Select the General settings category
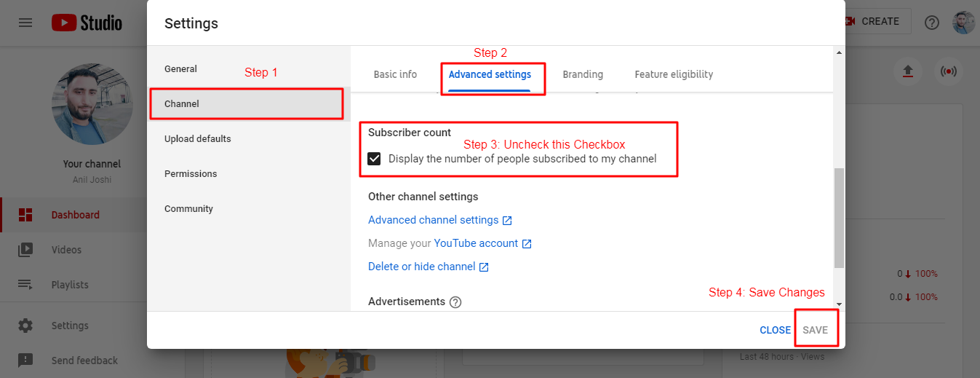 [249, 69]
